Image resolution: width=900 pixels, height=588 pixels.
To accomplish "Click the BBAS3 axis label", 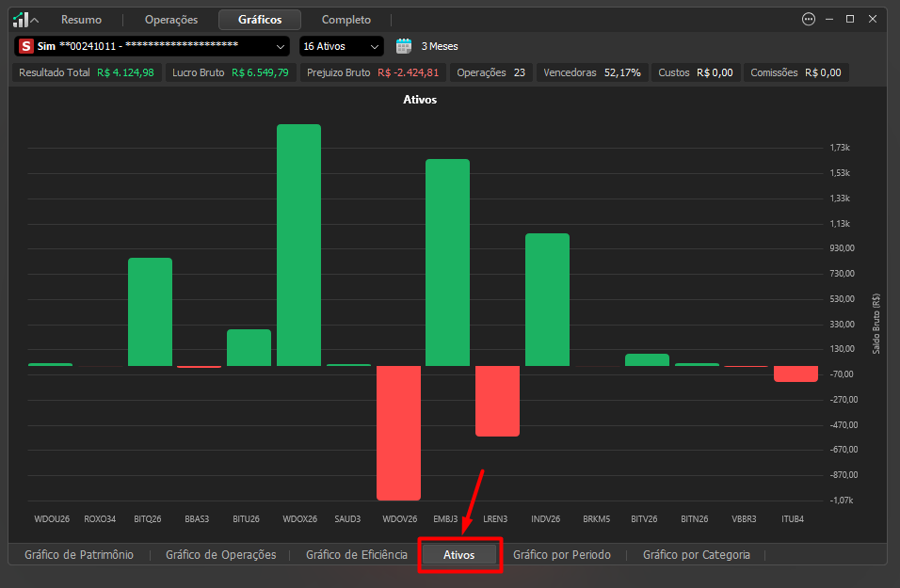I will 197,519.
